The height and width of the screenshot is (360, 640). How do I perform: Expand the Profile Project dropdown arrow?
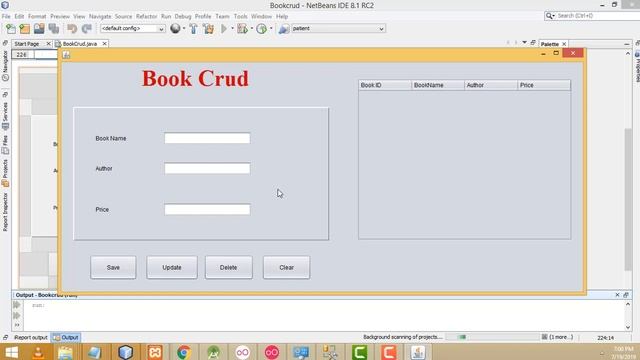271,29
